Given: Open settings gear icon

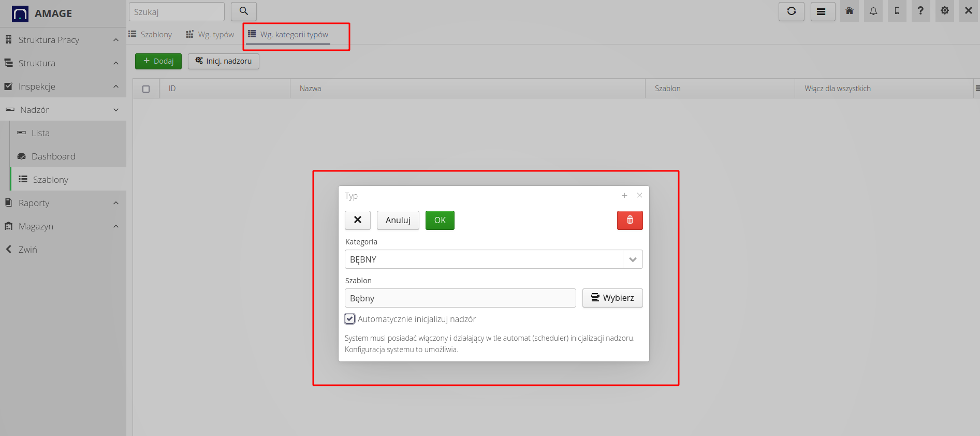Looking at the screenshot, I should click(x=944, y=11).
